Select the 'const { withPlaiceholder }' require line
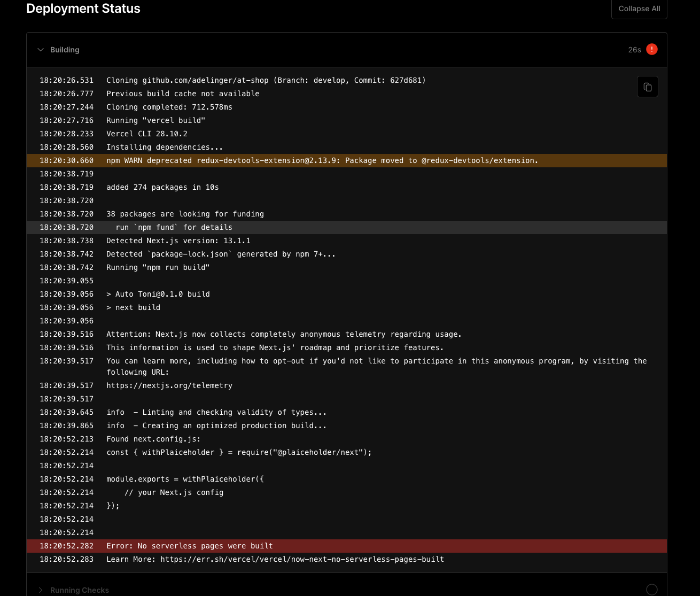 click(347, 452)
